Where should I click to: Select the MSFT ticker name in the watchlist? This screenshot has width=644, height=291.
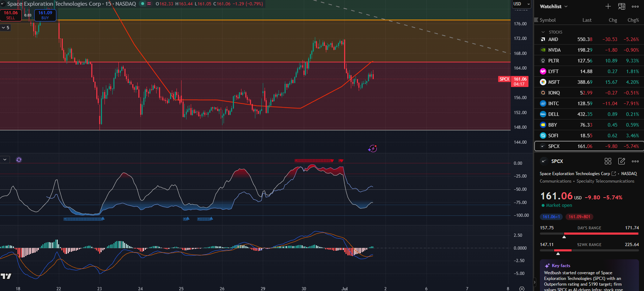pyautogui.click(x=554, y=82)
